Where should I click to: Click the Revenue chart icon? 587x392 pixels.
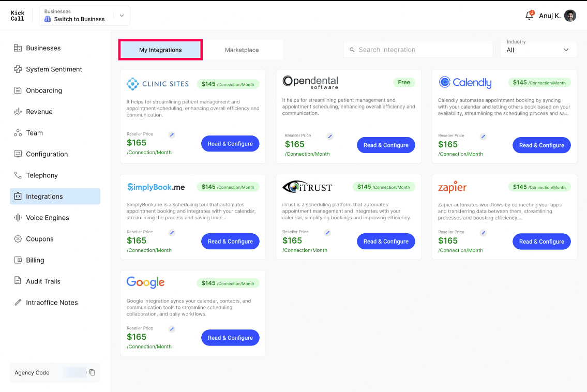18,112
